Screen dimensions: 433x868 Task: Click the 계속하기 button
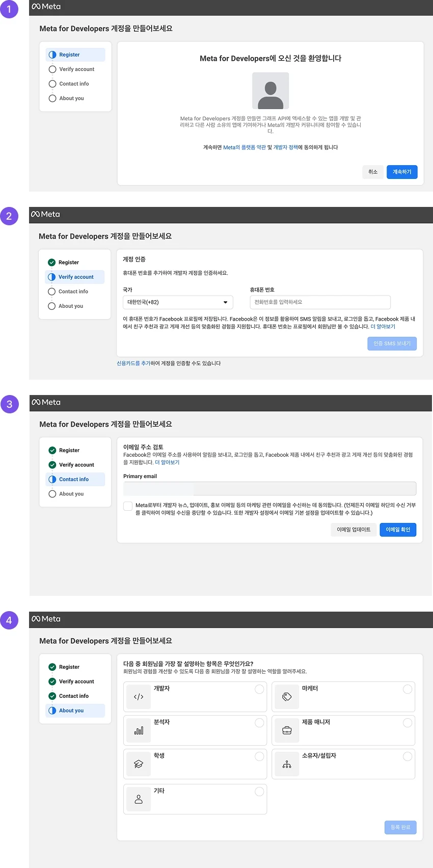click(402, 172)
